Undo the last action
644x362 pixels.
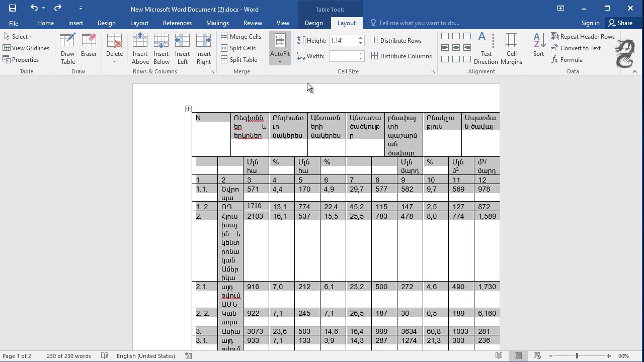pyautogui.click(x=34, y=8)
